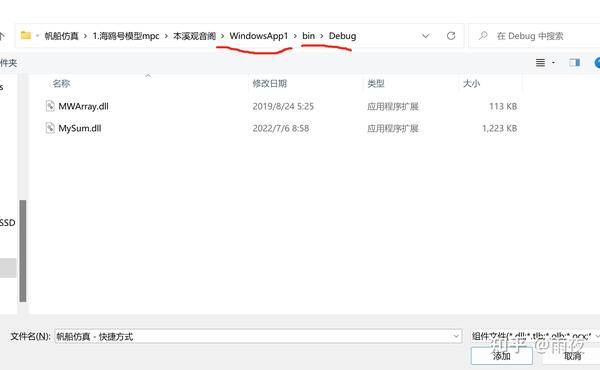Go to the 帆船仿真 breadcrumb folder
The height and width of the screenshot is (370, 600).
click(x=61, y=36)
